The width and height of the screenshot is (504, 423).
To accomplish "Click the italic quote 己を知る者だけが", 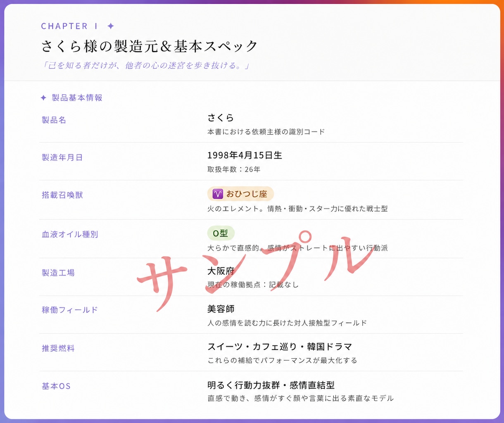I will (146, 65).
